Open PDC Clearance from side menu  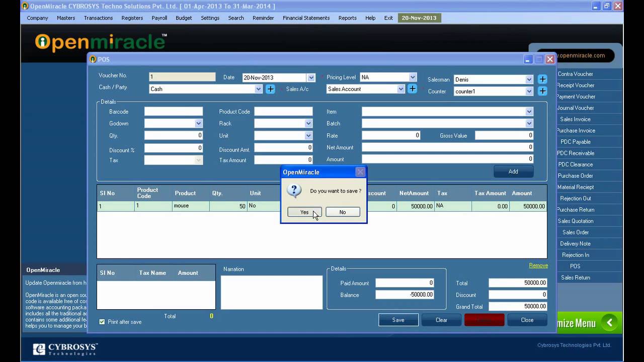click(575, 164)
